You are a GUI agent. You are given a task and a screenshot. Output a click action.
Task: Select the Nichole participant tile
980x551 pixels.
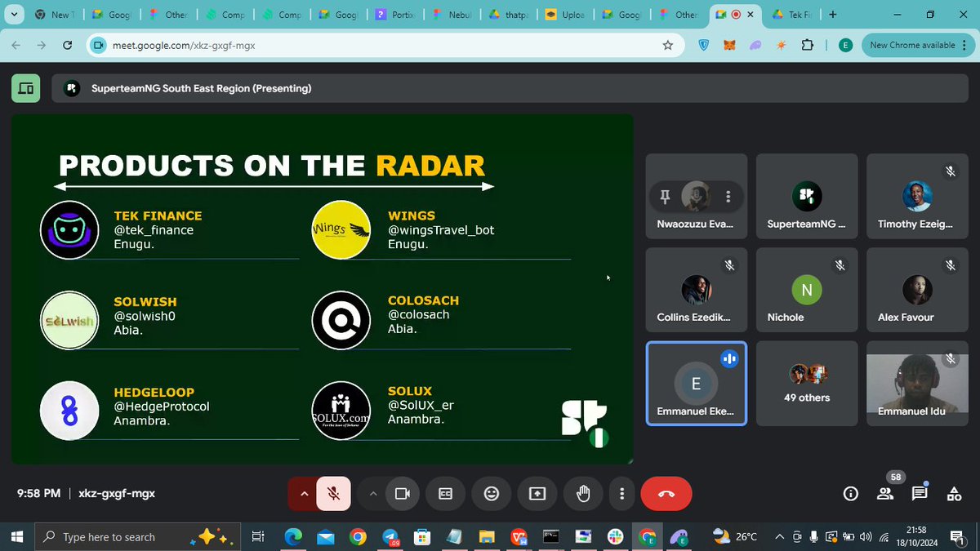[x=807, y=290]
